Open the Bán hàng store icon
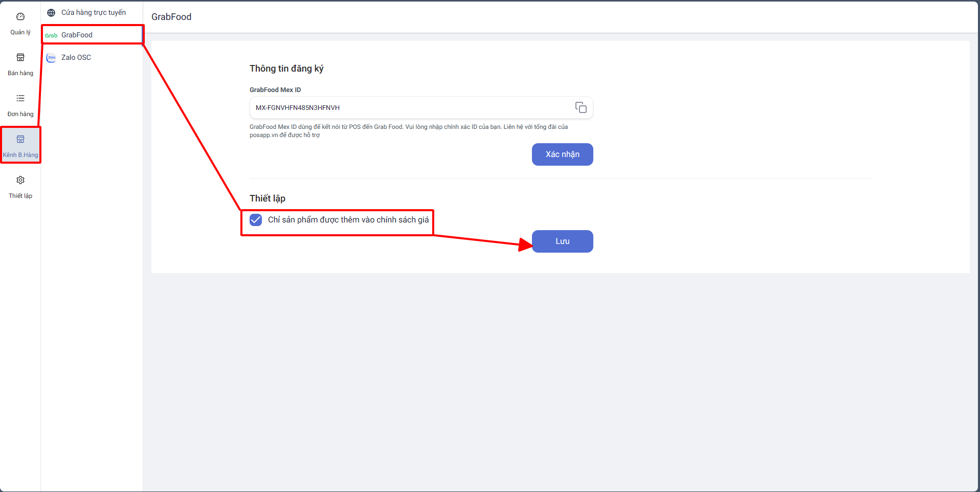Image resolution: width=980 pixels, height=492 pixels. 20,57
